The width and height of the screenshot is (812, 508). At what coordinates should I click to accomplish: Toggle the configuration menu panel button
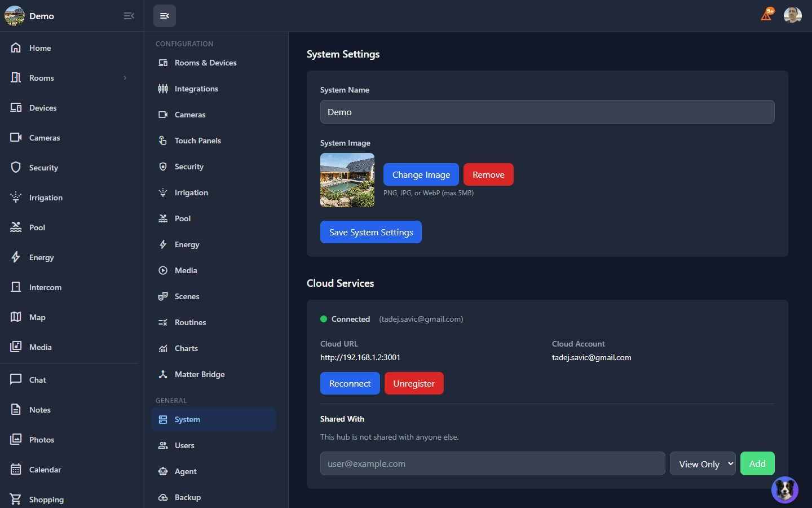point(165,16)
